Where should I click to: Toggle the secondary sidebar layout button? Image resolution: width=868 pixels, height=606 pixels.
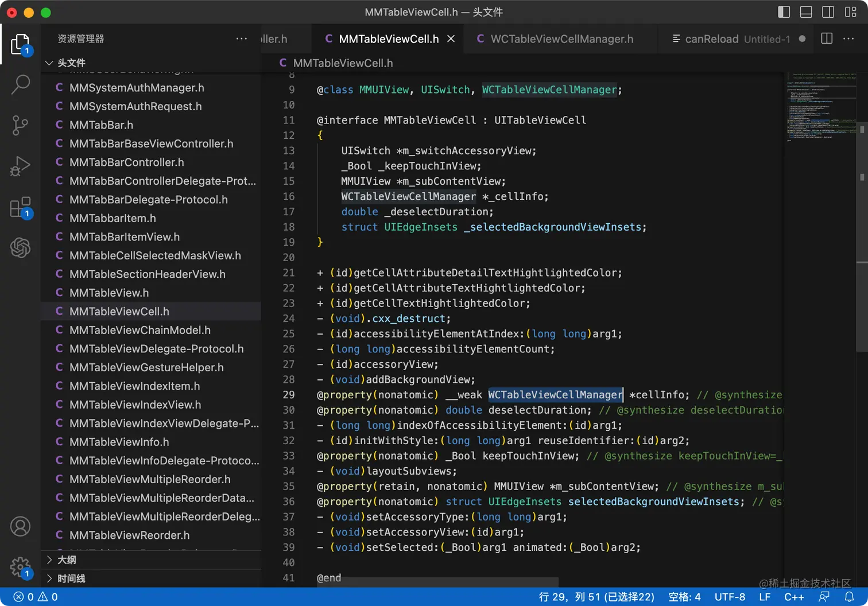tap(828, 12)
